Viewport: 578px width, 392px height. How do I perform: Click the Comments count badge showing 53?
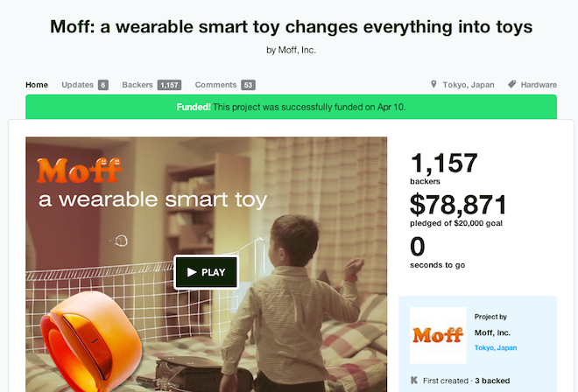248,85
